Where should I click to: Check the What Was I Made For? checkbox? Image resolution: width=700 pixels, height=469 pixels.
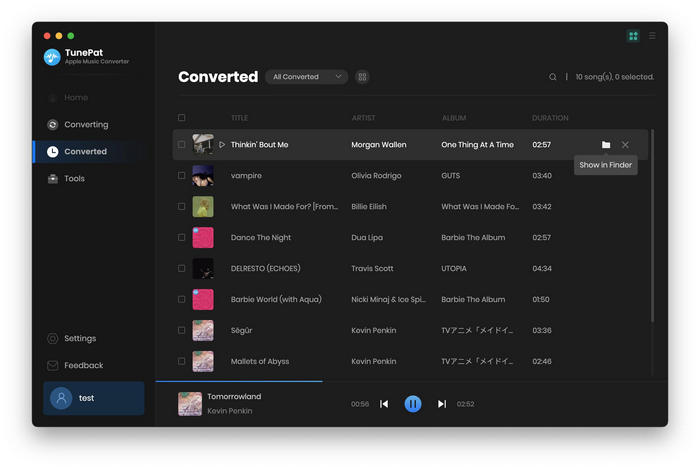(181, 206)
